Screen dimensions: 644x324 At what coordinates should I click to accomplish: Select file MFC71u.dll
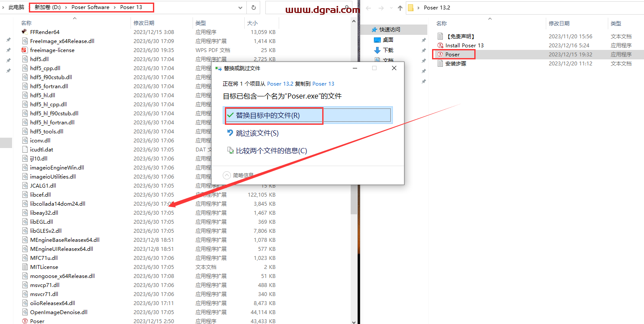tap(44, 258)
